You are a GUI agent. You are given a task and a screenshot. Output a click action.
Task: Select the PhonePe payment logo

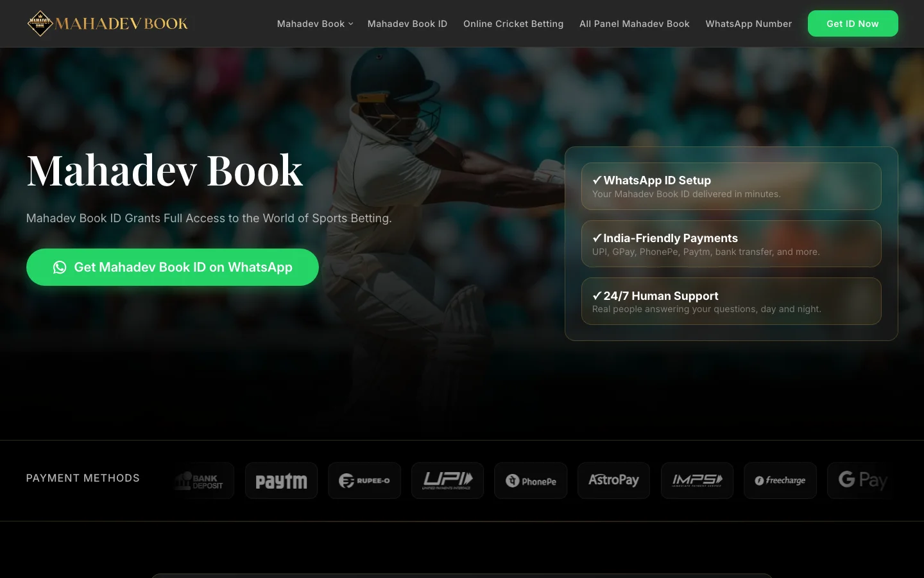531,480
